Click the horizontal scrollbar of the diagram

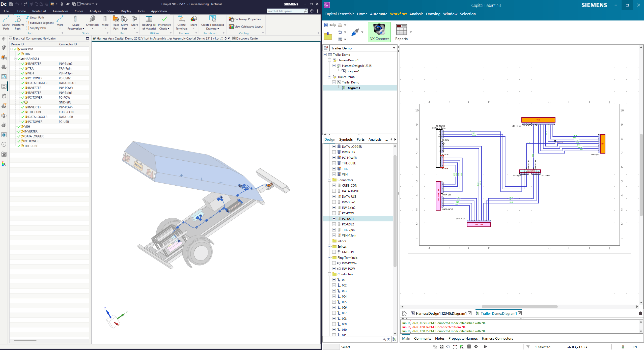click(x=519, y=307)
